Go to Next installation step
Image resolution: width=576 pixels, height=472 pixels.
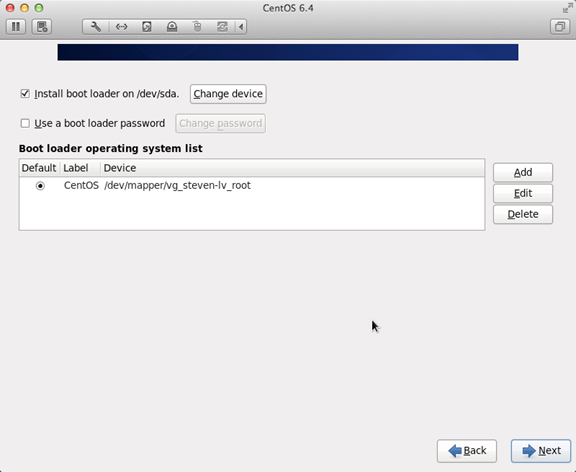pyautogui.click(x=541, y=451)
